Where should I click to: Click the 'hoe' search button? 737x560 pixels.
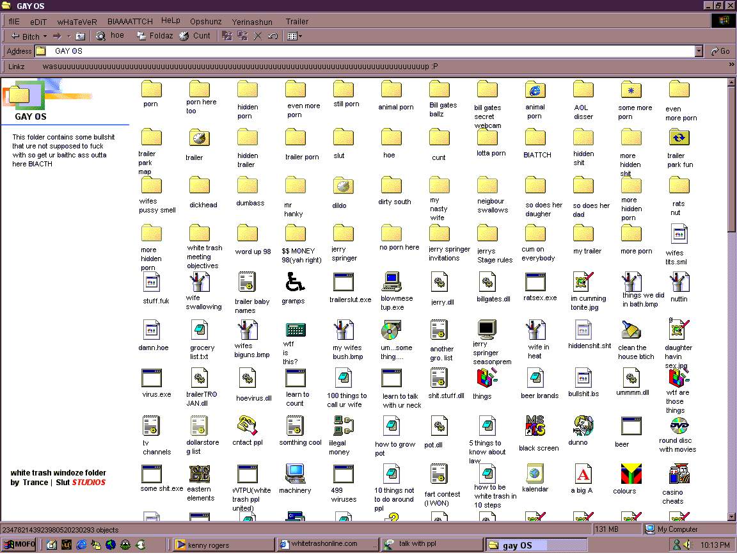pos(110,36)
